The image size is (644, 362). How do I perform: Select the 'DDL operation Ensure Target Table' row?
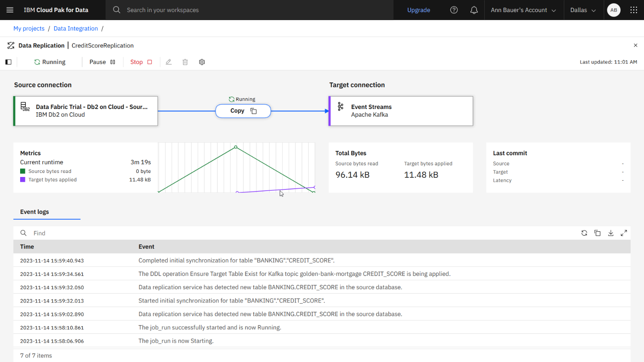pyautogui.click(x=322, y=274)
